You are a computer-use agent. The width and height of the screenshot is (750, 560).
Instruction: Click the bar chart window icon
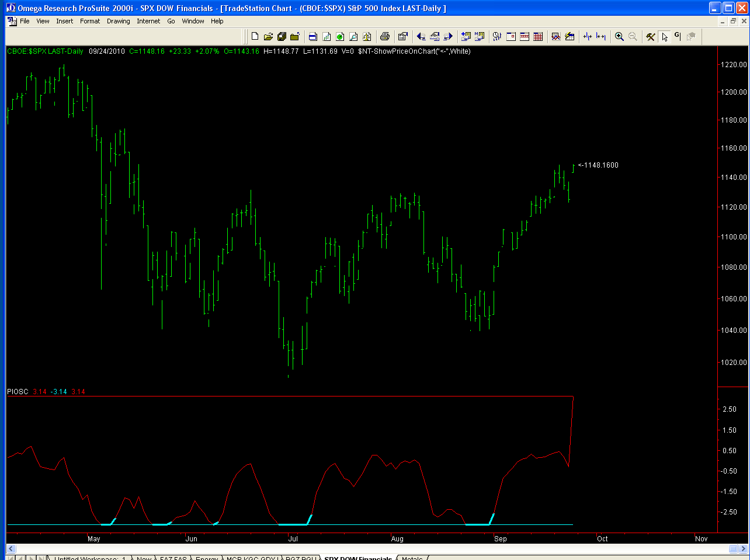[x=327, y=36]
